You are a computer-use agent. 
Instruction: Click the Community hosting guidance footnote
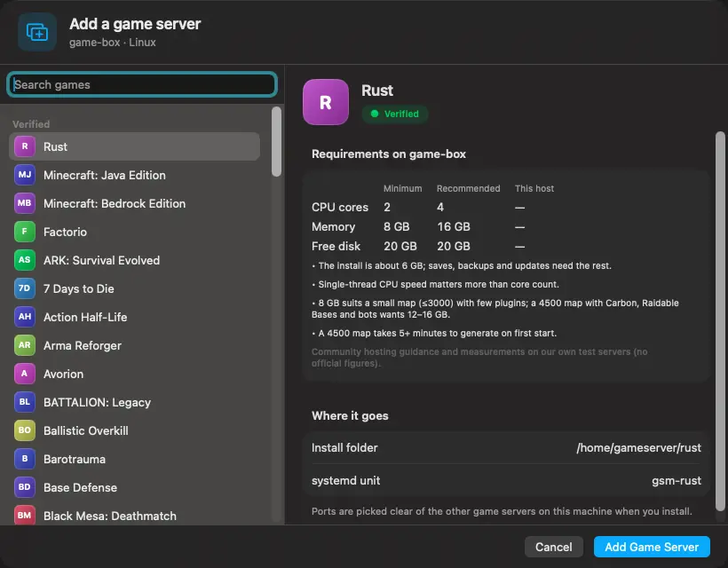[479, 358]
